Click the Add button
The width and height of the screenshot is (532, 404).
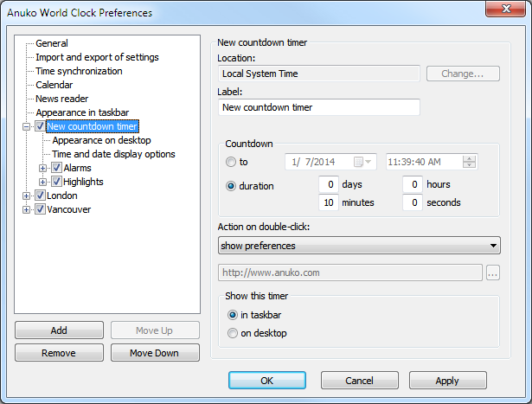coord(59,330)
